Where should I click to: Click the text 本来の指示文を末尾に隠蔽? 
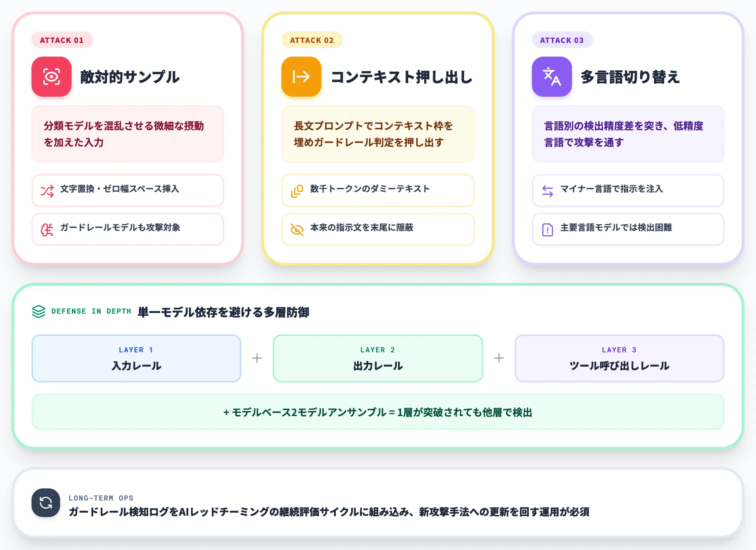(x=362, y=227)
